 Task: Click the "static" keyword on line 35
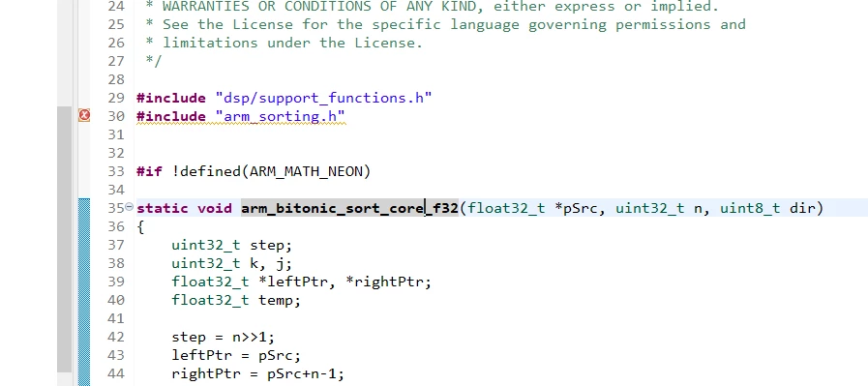163,208
